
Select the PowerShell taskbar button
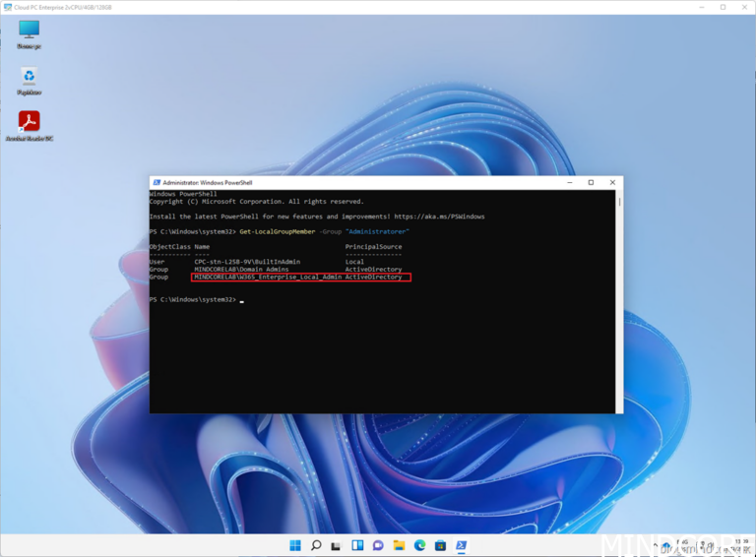coord(461,545)
